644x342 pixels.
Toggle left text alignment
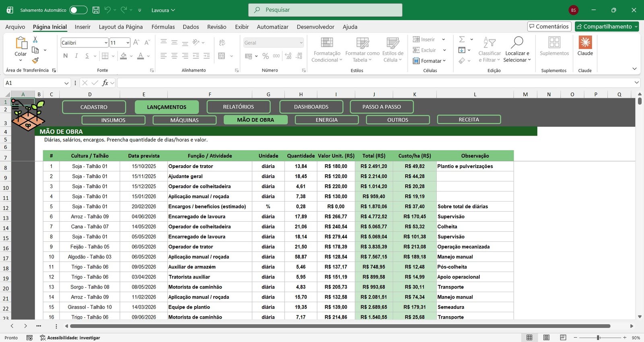click(x=163, y=56)
